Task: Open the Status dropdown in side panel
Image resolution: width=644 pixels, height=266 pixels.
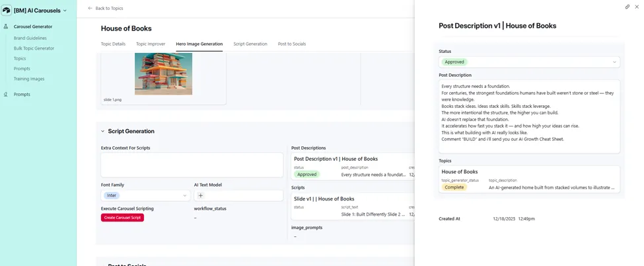Action: [x=530, y=62]
